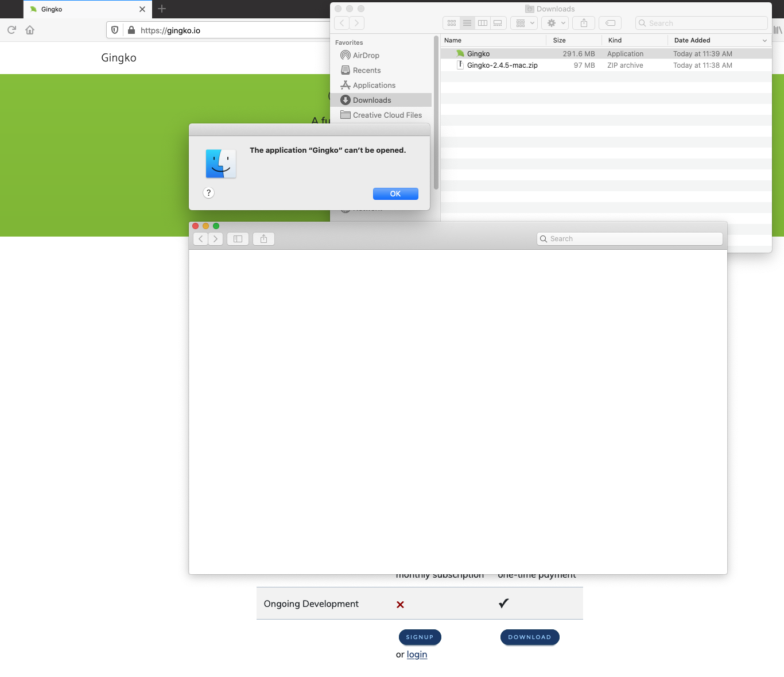
Task: Click the Firefox home button
Action: pos(30,30)
